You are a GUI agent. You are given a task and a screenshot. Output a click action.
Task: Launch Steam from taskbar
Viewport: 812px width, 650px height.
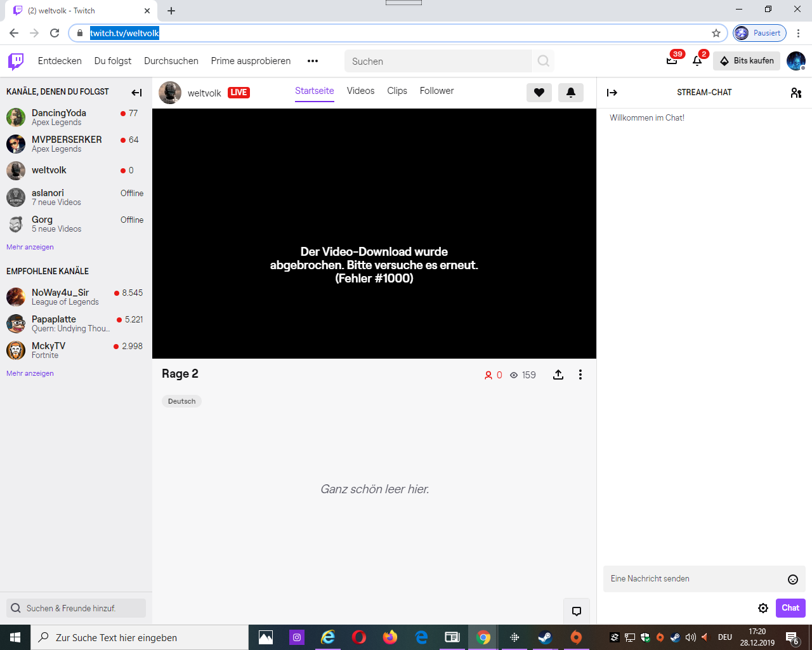tap(545, 637)
